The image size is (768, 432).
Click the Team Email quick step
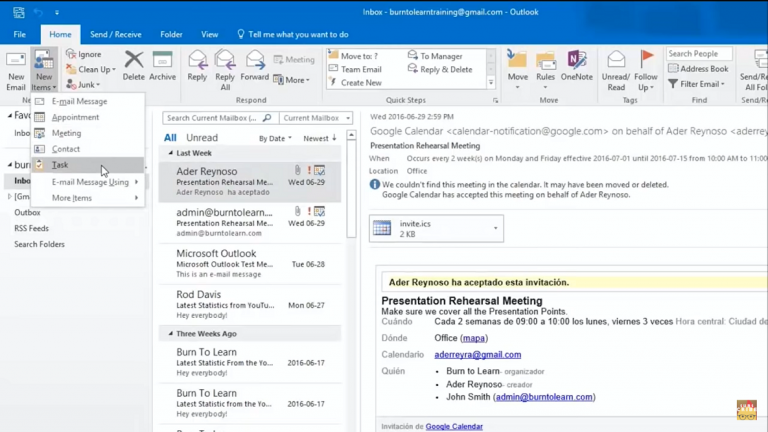[x=355, y=70]
